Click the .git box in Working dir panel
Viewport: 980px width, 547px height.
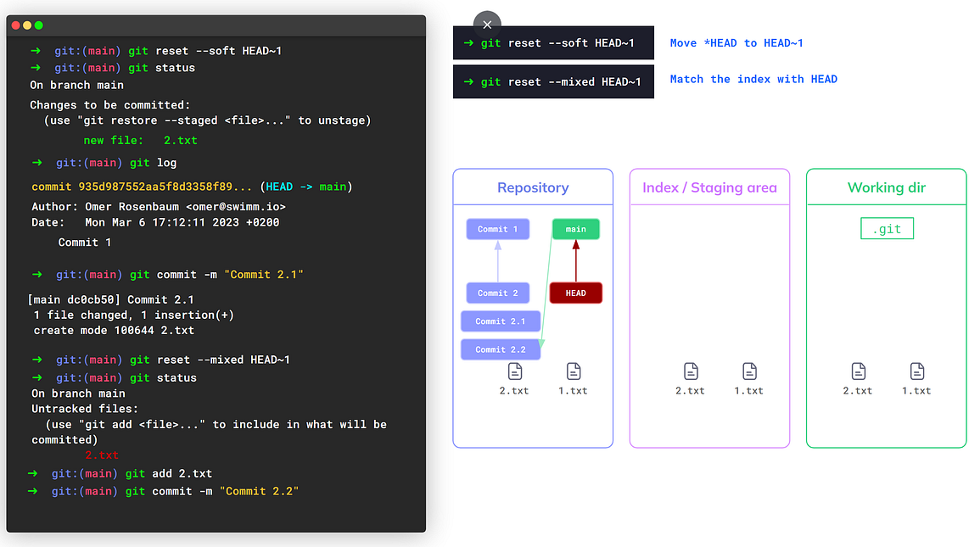pyautogui.click(x=887, y=228)
